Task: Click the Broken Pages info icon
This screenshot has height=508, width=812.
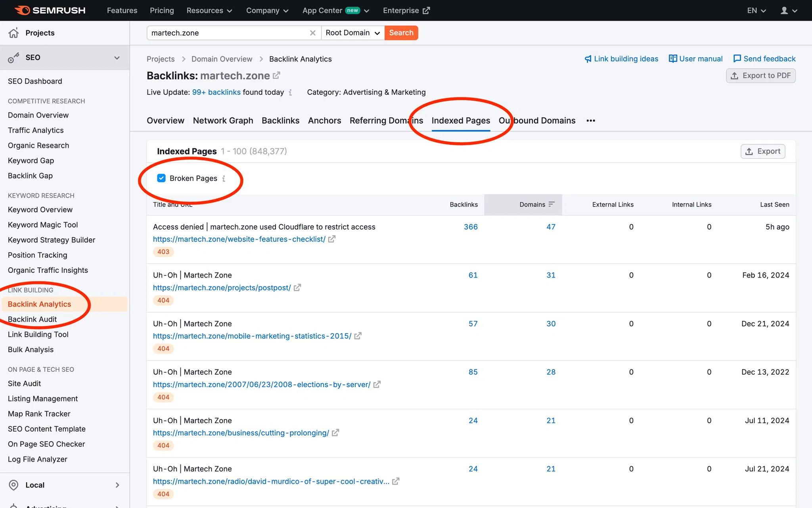Action: coord(224,178)
